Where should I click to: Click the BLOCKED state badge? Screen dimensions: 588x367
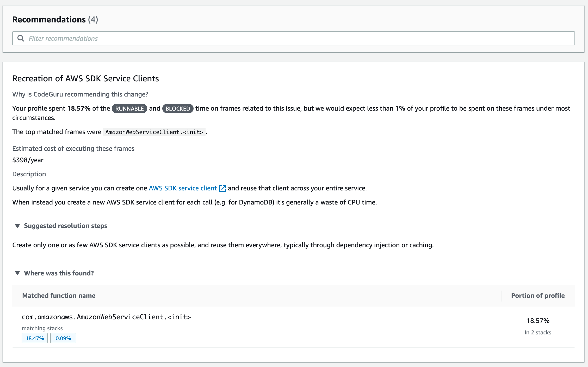coord(178,109)
